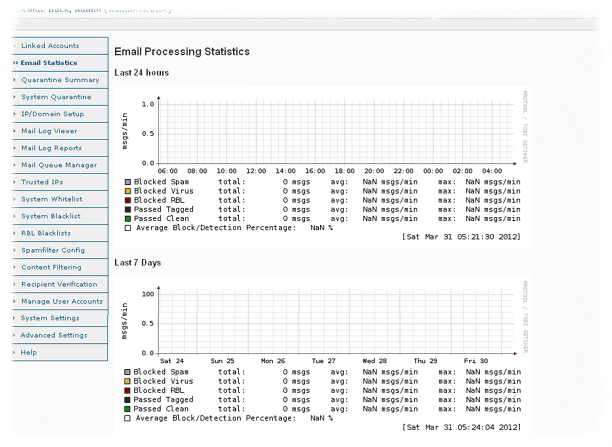Open RBL Blacklists from the sidebar
Screen dimensions: 612x447
coord(49,233)
